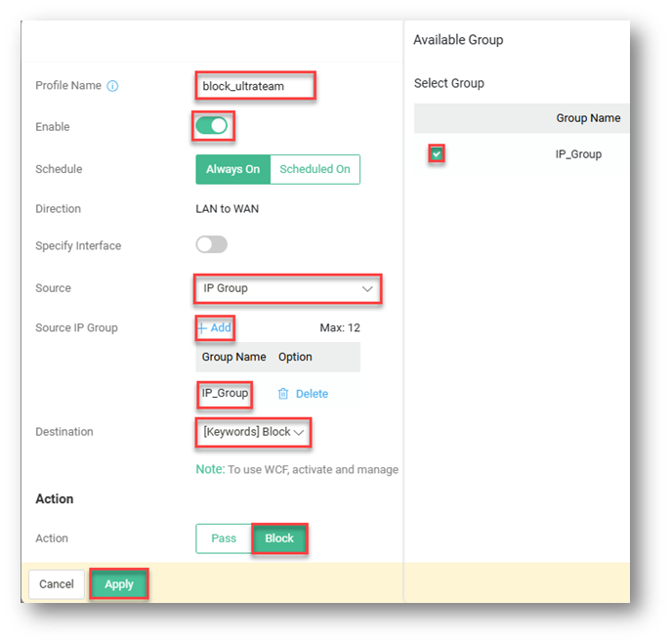
Task: Click the trash icon next to Delete
Action: coord(283,394)
